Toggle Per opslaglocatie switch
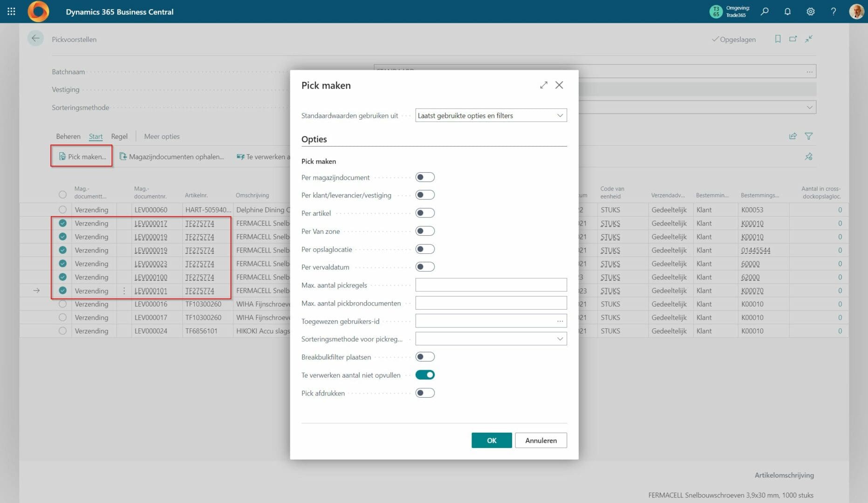Image resolution: width=868 pixels, height=503 pixels. pos(425,249)
